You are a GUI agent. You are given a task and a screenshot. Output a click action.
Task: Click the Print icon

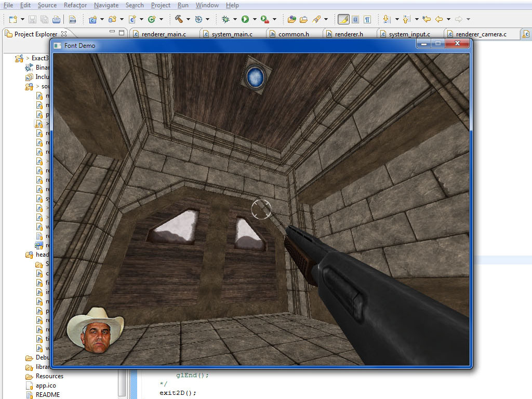pos(56,19)
